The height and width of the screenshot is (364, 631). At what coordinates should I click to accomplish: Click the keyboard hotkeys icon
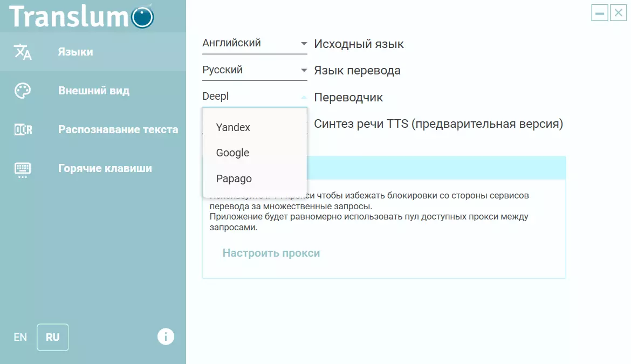23,170
